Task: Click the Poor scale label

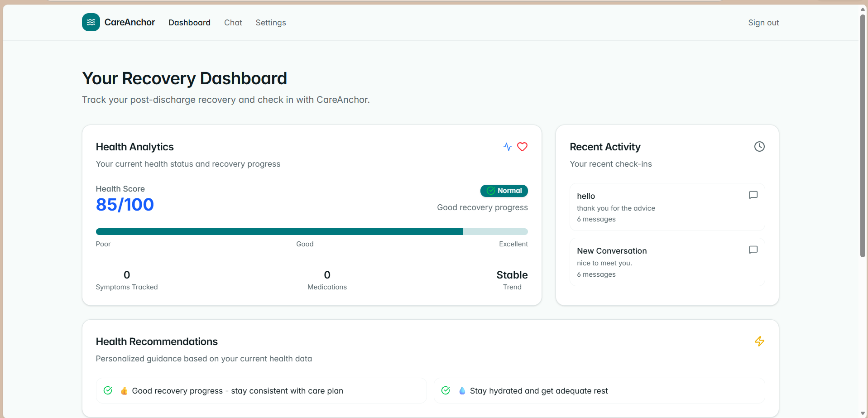Action: pos(103,244)
